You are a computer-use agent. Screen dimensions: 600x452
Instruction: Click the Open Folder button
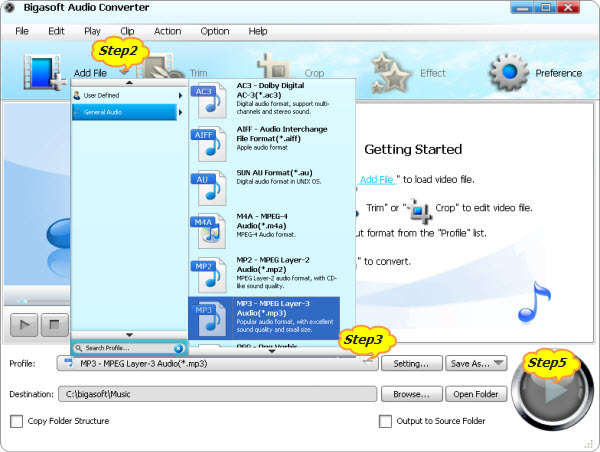(x=476, y=394)
